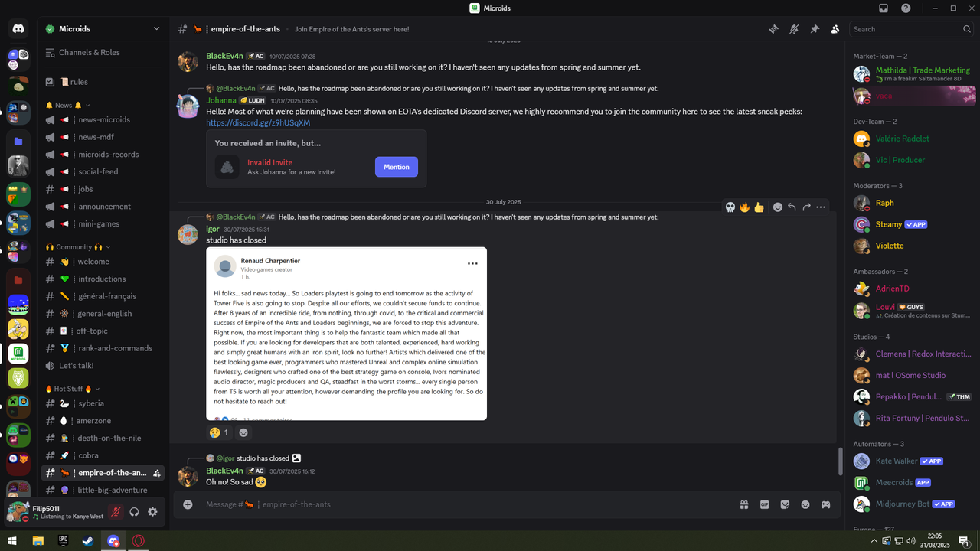Open the Threads icon in channel header
The image size is (980, 551).
coord(774,29)
